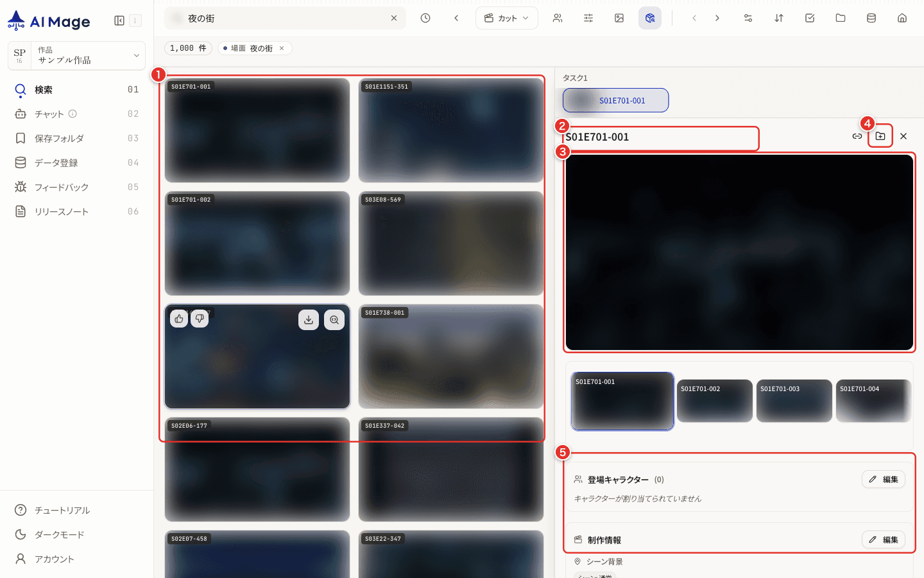
Task: Edit 制作情報 with 編集 button
Action: pyautogui.click(x=884, y=539)
